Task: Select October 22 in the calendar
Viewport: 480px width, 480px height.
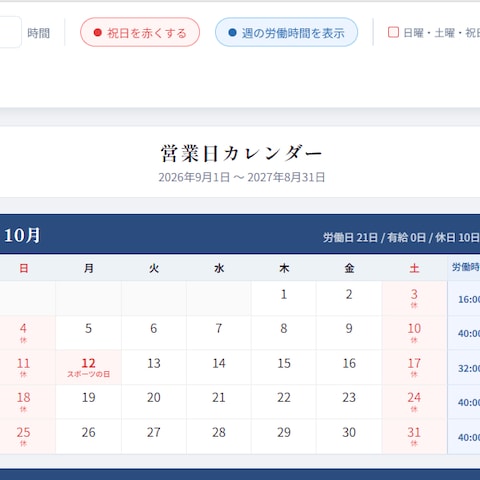Action: click(284, 402)
